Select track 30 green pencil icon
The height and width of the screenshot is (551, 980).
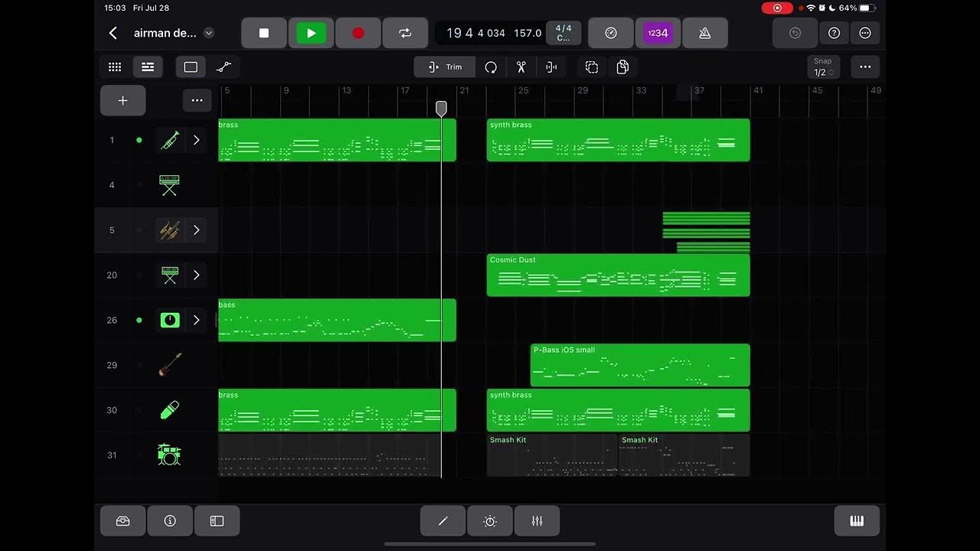click(169, 410)
